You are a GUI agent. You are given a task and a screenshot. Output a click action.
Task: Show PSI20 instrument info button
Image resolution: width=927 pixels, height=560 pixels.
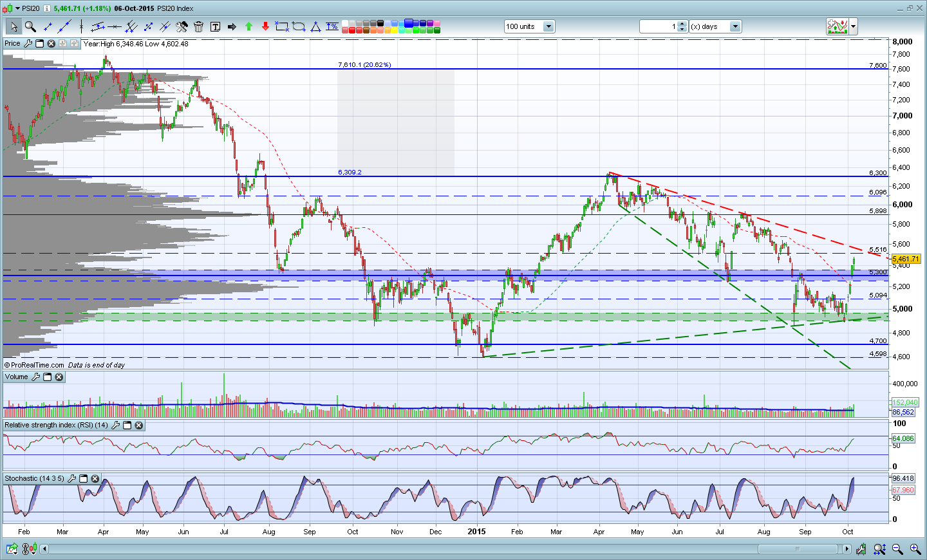point(47,8)
